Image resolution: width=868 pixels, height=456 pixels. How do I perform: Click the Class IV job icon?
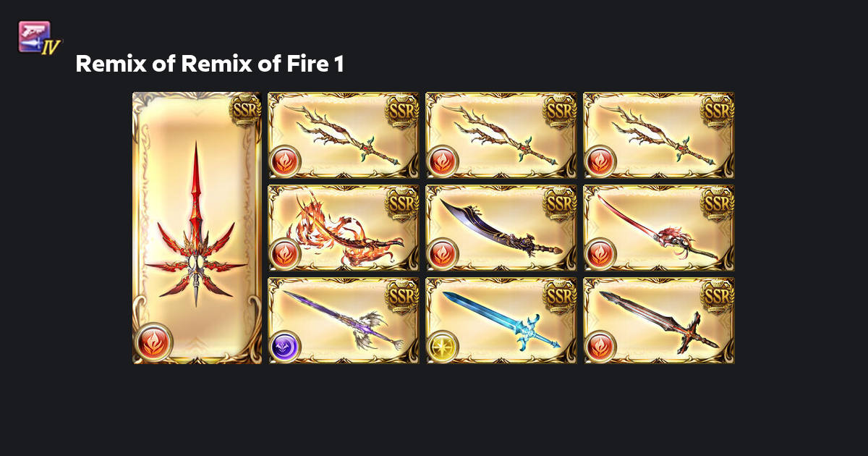coord(39,38)
